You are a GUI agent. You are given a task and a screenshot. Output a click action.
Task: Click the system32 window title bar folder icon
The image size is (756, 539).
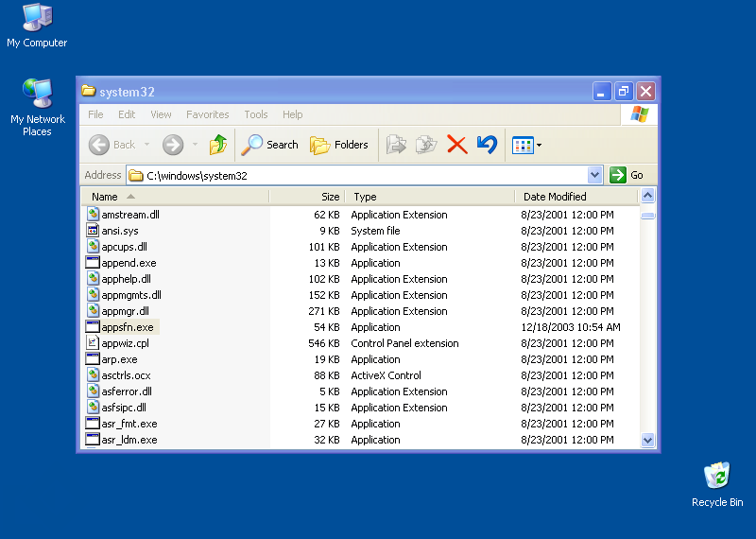[88, 91]
